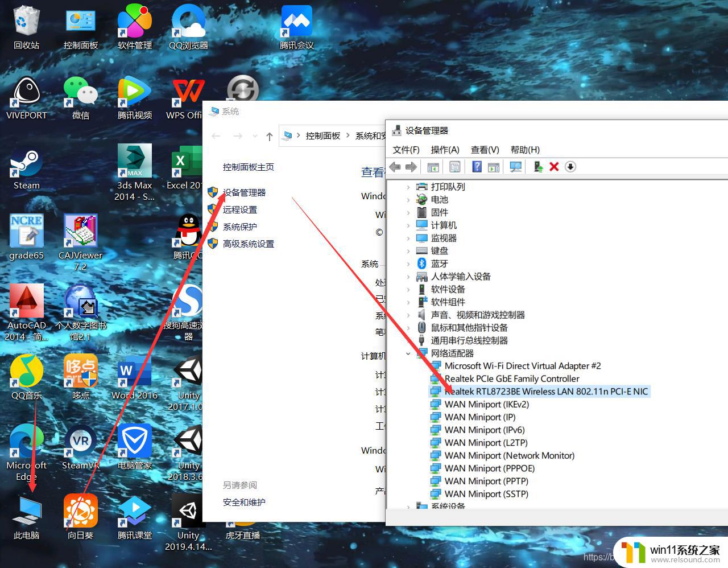Open 设备管理器 link in System window

[244, 192]
